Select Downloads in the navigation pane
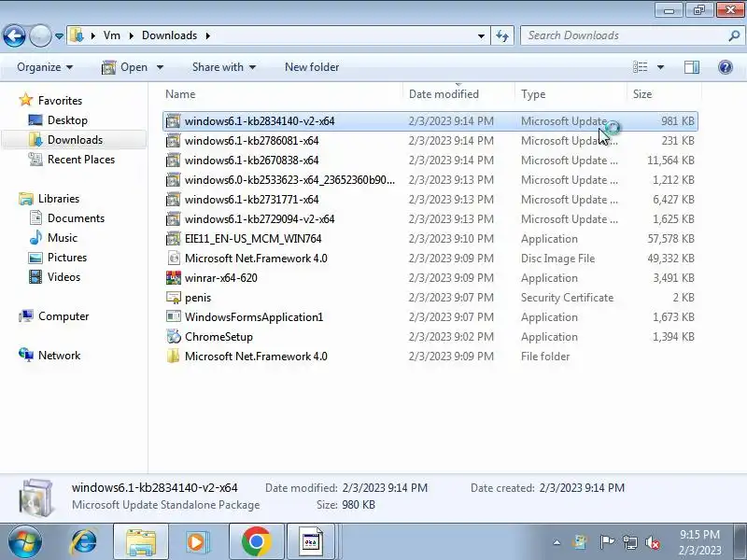 (75, 139)
